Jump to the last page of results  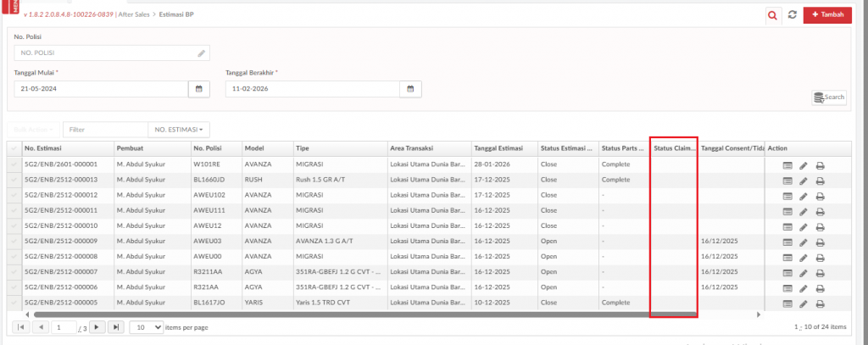point(116,326)
